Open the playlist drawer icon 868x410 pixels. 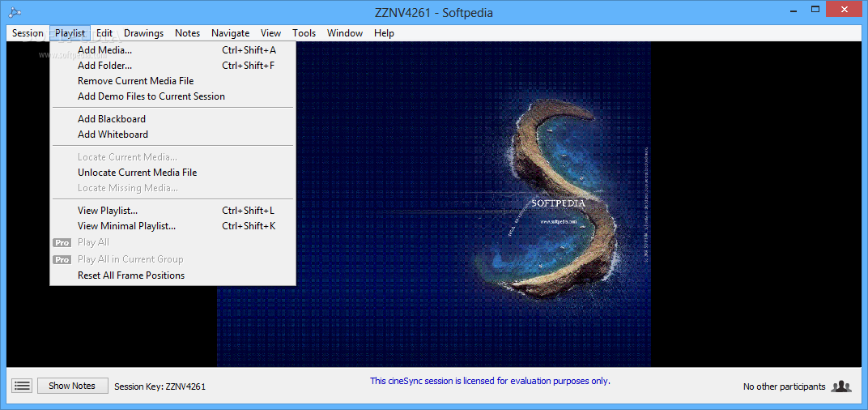(22, 387)
